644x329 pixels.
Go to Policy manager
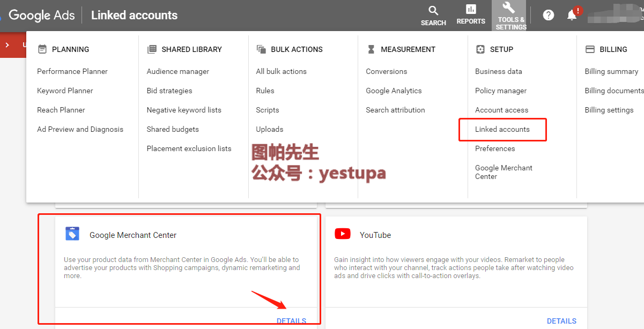point(501,91)
